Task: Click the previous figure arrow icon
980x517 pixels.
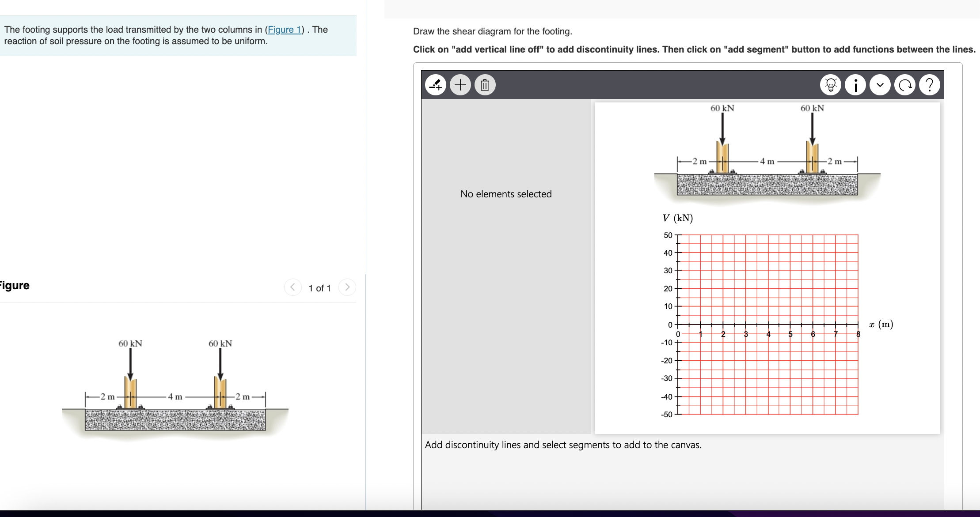Action: [292, 287]
